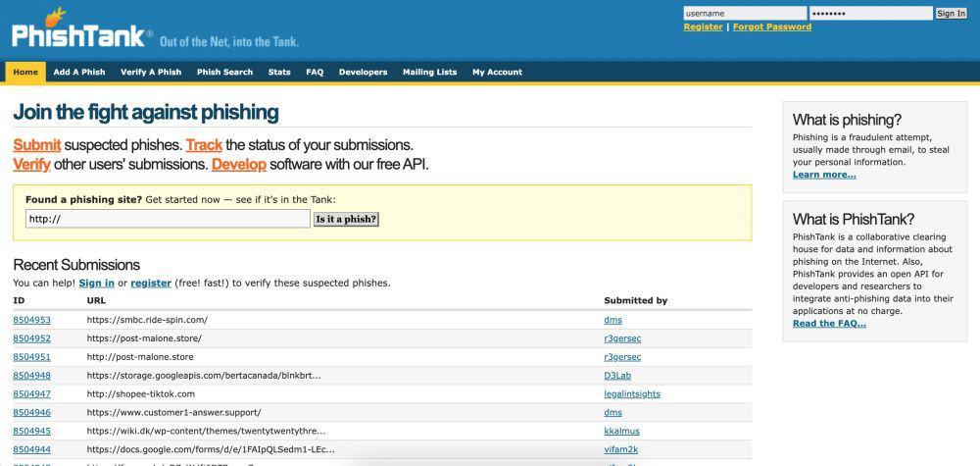Open My Account page

click(498, 72)
